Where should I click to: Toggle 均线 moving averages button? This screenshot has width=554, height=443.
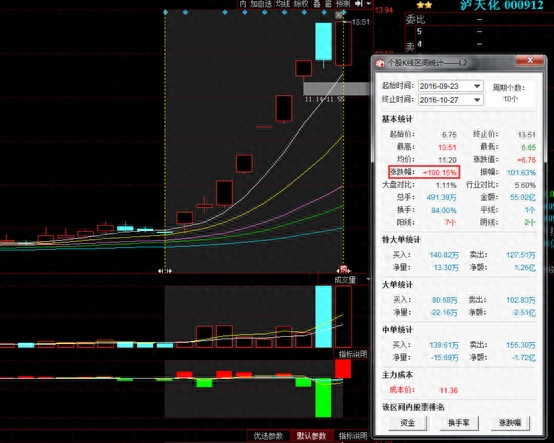click(283, 4)
